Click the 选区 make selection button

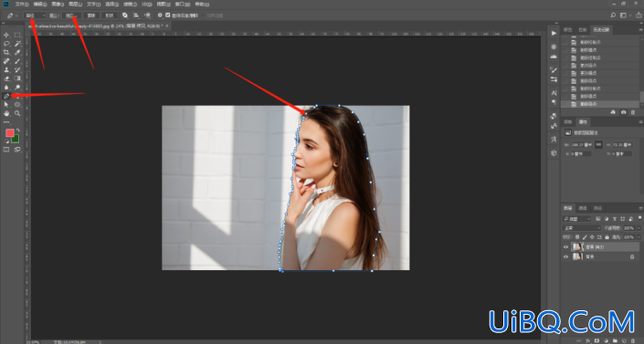[x=71, y=16]
